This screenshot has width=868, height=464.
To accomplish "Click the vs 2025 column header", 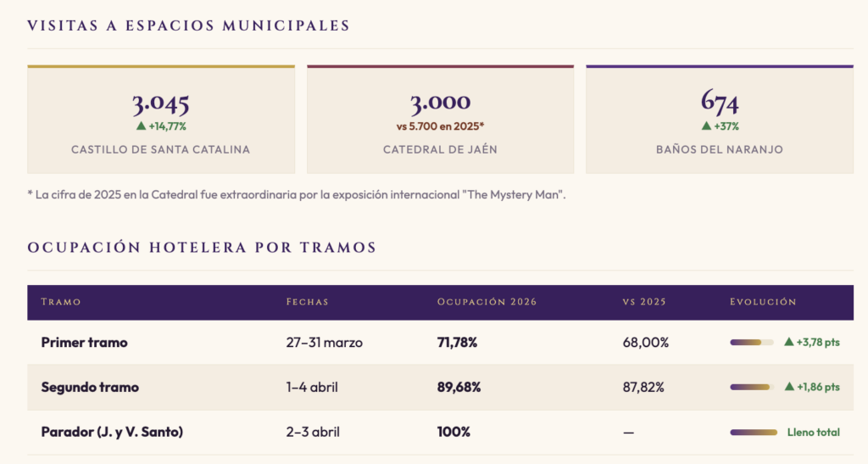I will pos(643,302).
